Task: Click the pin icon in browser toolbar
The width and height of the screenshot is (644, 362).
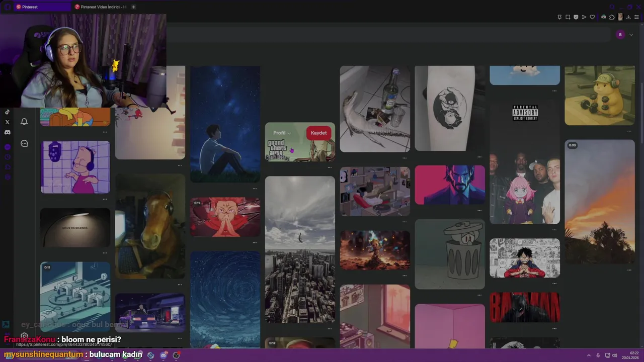Action: click(559, 17)
